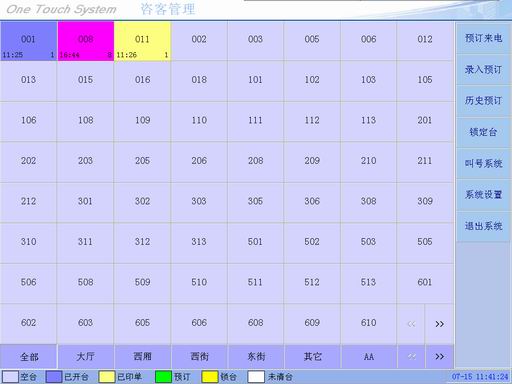The width and height of the screenshot is (512, 384).
Task: Select the magenta table 008
Action: (x=86, y=41)
